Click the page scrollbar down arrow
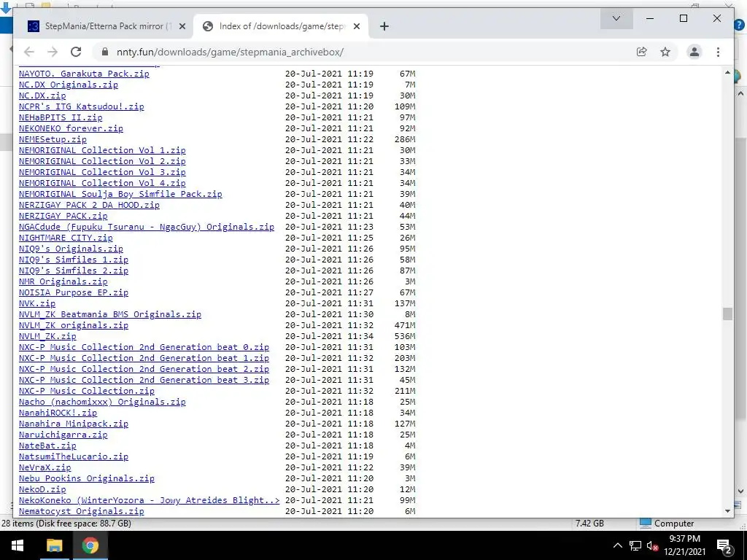 [x=727, y=511]
